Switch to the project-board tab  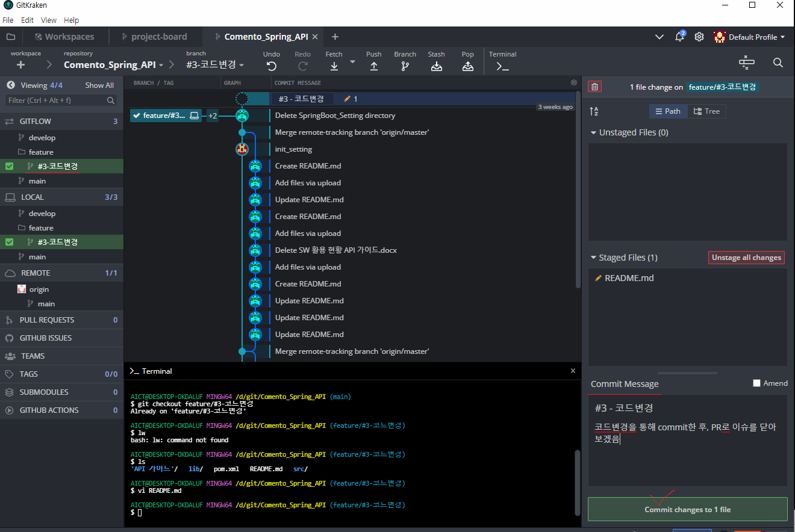154,37
